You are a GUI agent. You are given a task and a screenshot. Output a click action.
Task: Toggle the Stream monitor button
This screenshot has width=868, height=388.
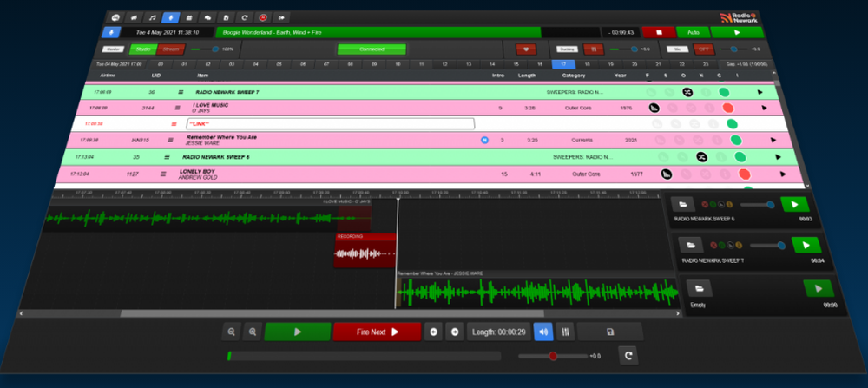pos(171,49)
